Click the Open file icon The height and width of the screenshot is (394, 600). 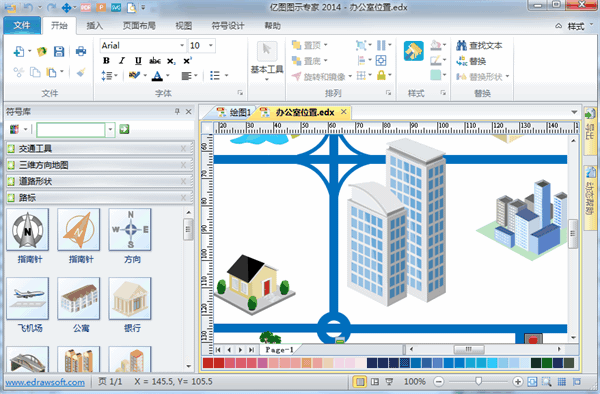[42, 51]
